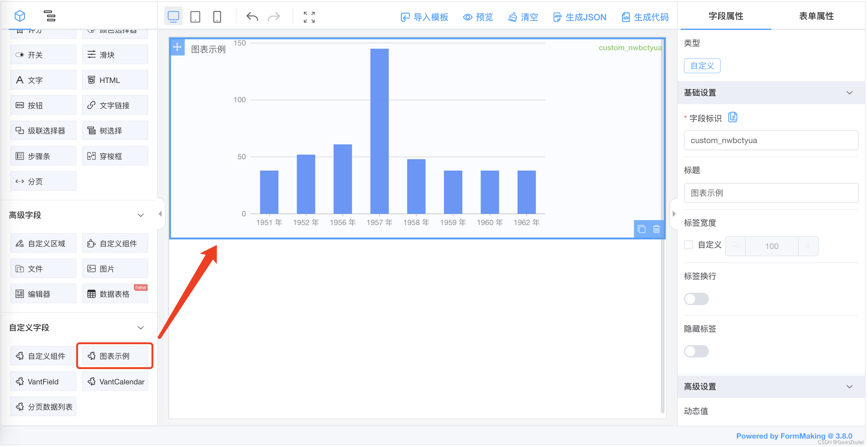Screen dimensions: 868x447
Task: Toggle fullscreen canvas mode
Action: 309,17
